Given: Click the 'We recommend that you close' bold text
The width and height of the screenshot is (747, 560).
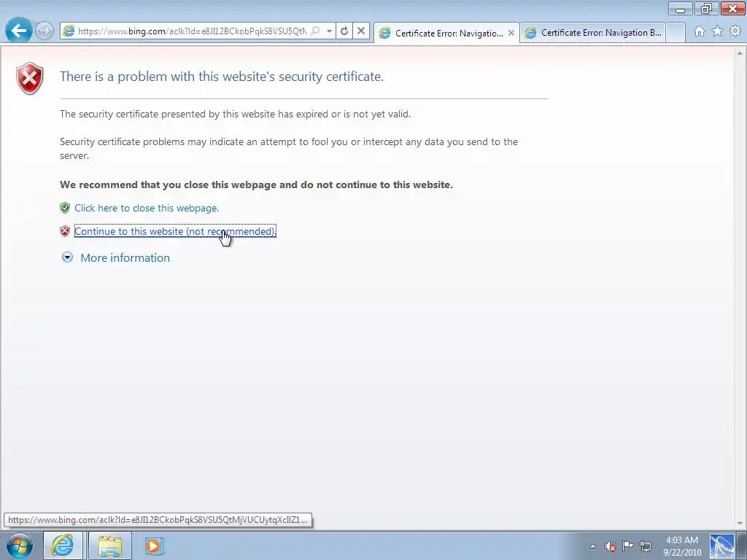Looking at the screenshot, I should 256,184.
